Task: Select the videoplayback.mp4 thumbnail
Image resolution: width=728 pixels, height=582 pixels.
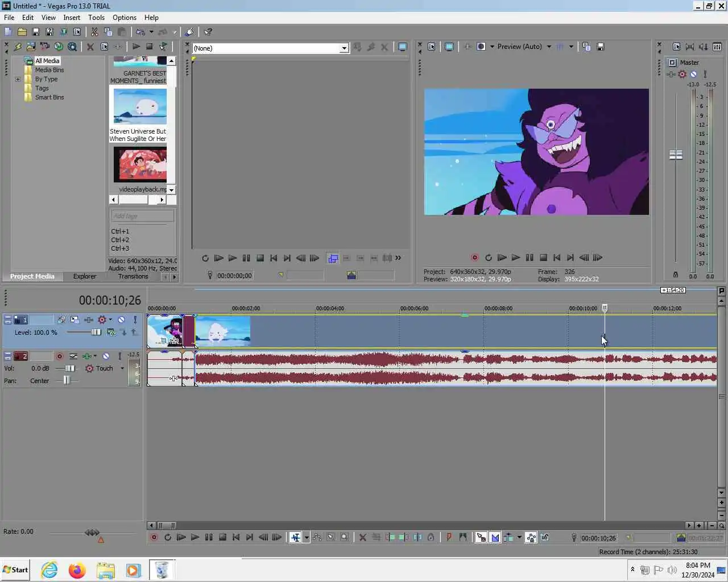Action: tap(140, 164)
